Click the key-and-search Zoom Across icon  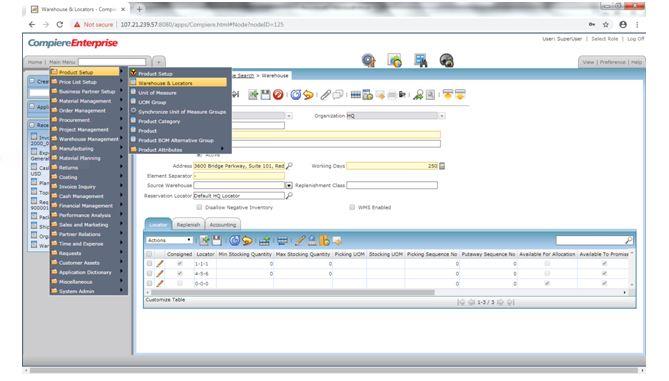(418, 95)
